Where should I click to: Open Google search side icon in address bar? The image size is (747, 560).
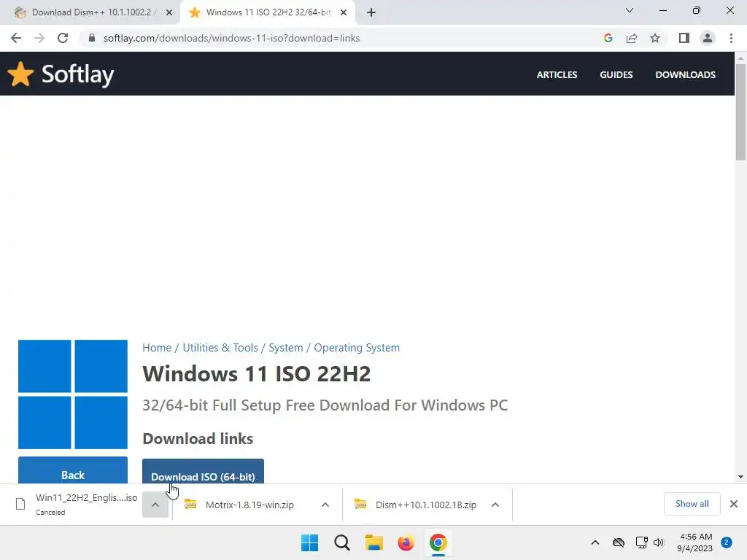[x=608, y=38]
